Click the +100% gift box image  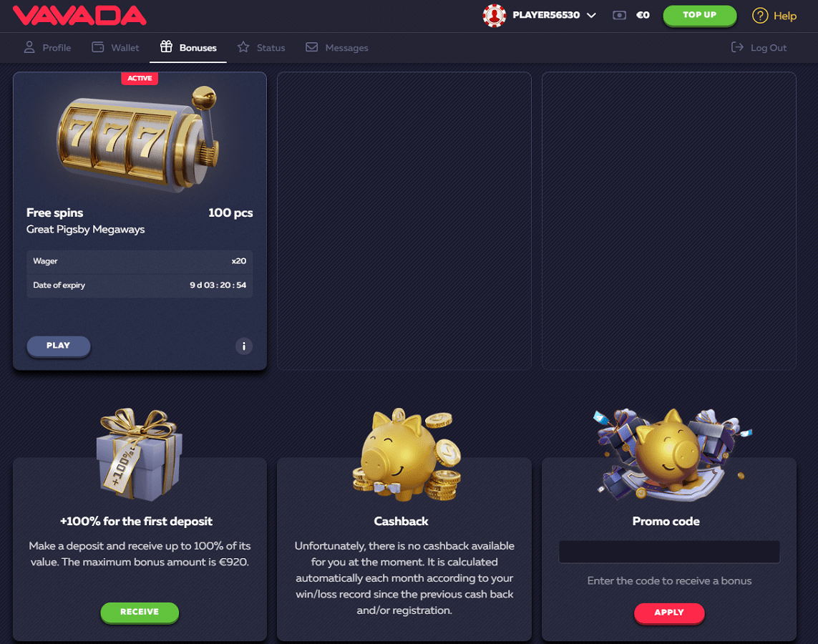pyautogui.click(x=139, y=454)
